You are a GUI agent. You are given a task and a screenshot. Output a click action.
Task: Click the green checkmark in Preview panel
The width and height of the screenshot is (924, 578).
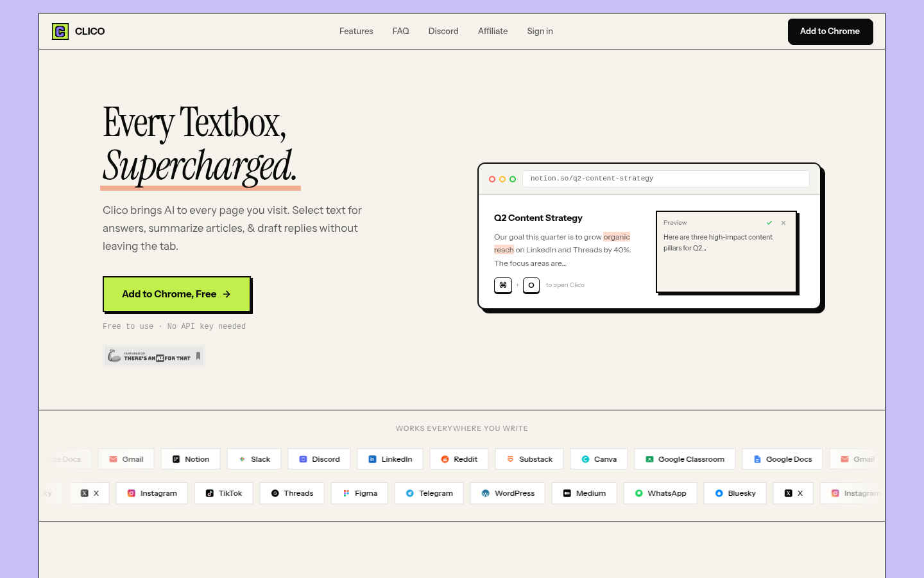point(769,223)
